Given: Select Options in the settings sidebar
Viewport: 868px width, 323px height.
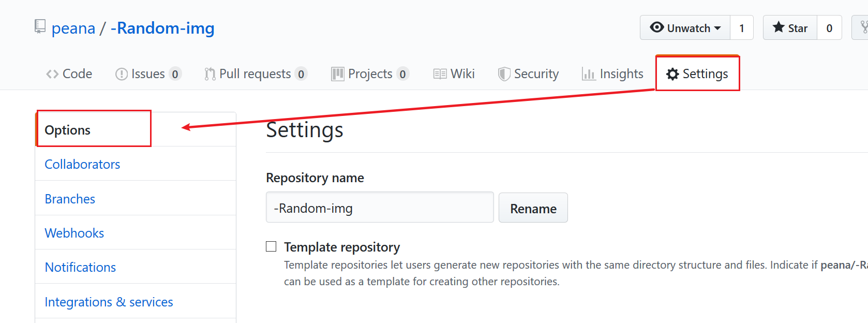Looking at the screenshot, I should point(136,129).
